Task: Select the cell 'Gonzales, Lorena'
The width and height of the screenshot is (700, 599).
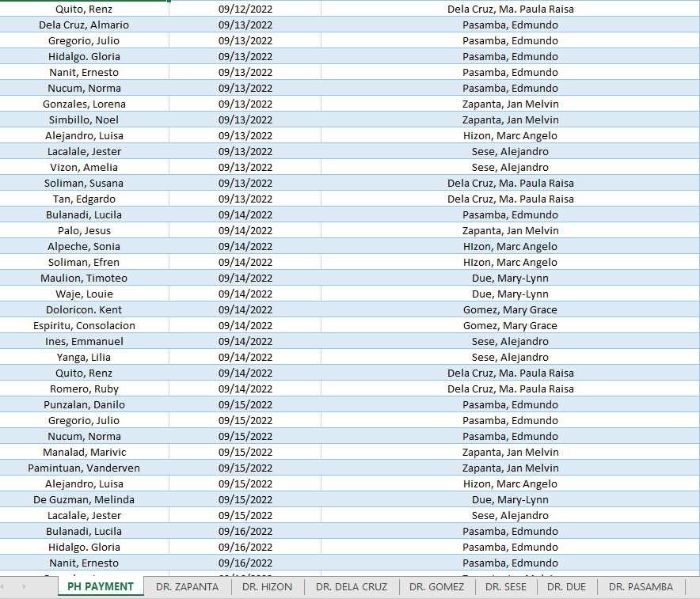Action: click(84, 104)
